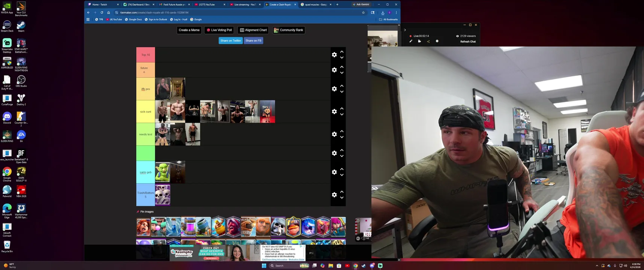Image resolution: width=644 pixels, height=270 pixels.
Task: Start a Live Voting Poll
Action: click(219, 30)
